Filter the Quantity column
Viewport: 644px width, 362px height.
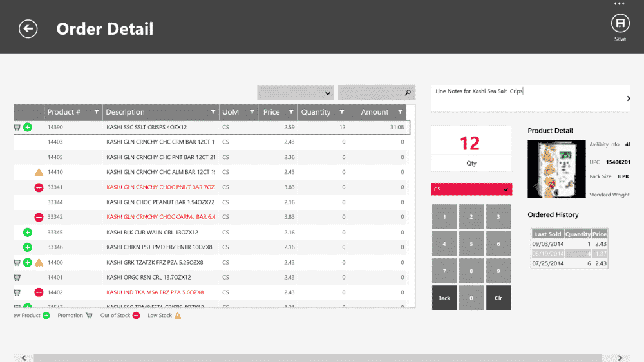click(341, 112)
